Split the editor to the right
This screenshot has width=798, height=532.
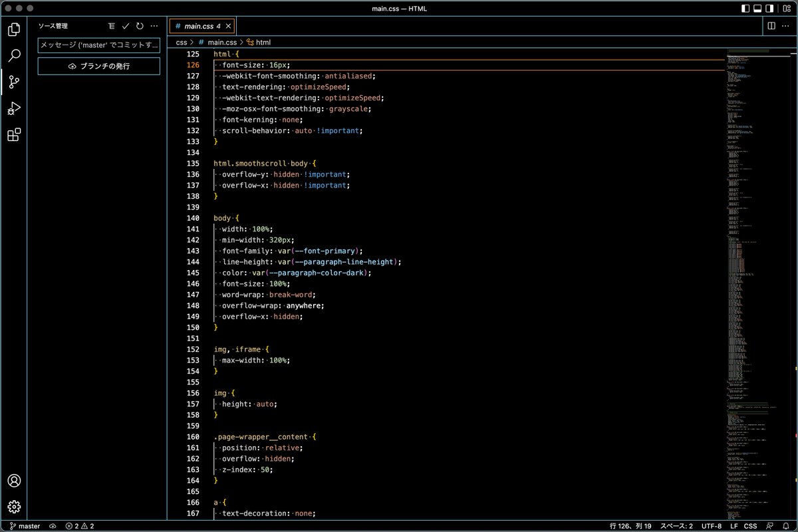(x=771, y=26)
